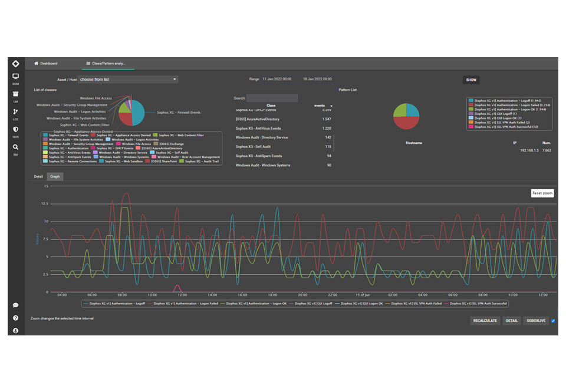Viewport: 566px width, 392px height.
Task: Toggle graph legend GUI Logoff series
Action: (x=311, y=304)
